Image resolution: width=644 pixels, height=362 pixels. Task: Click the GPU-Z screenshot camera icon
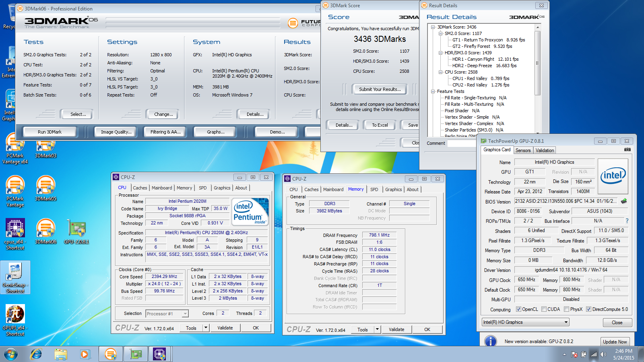(x=627, y=150)
